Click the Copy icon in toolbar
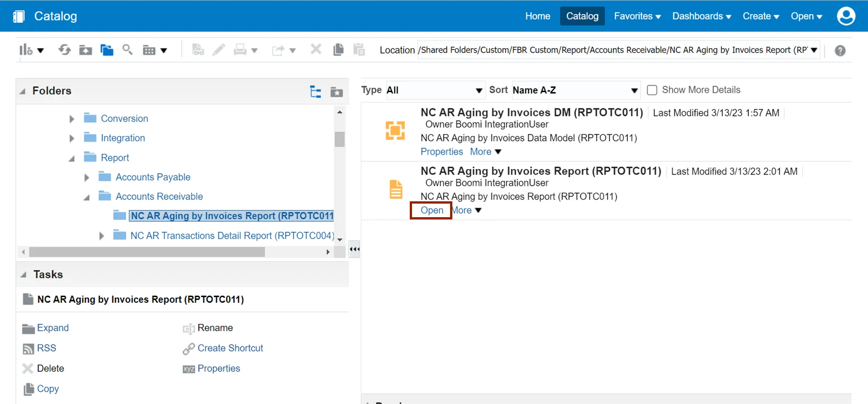 pos(338,50)
